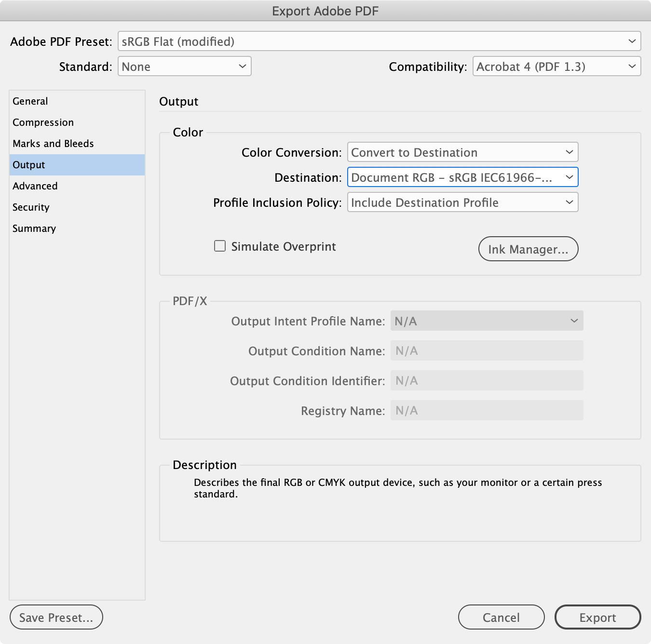Click Export to create the PDF
651x644 pixels.
click(x=597, y=617)
